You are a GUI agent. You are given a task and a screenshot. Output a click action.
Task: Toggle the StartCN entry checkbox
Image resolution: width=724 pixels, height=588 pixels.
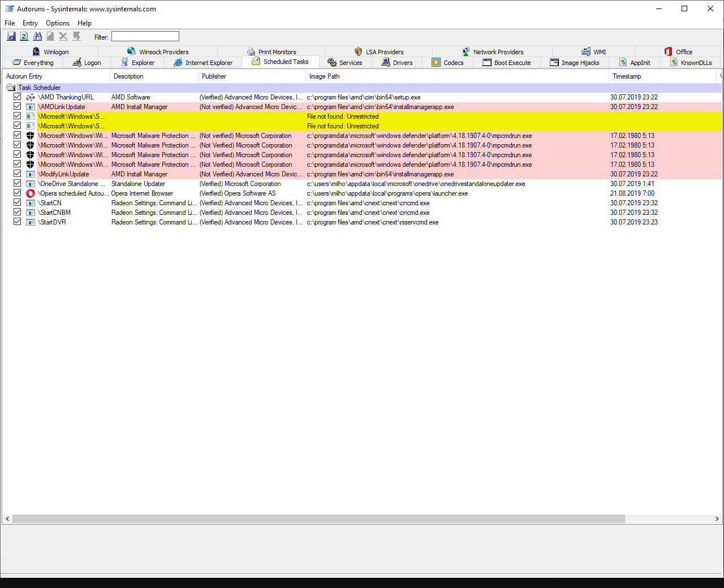[x=18, y=202]
